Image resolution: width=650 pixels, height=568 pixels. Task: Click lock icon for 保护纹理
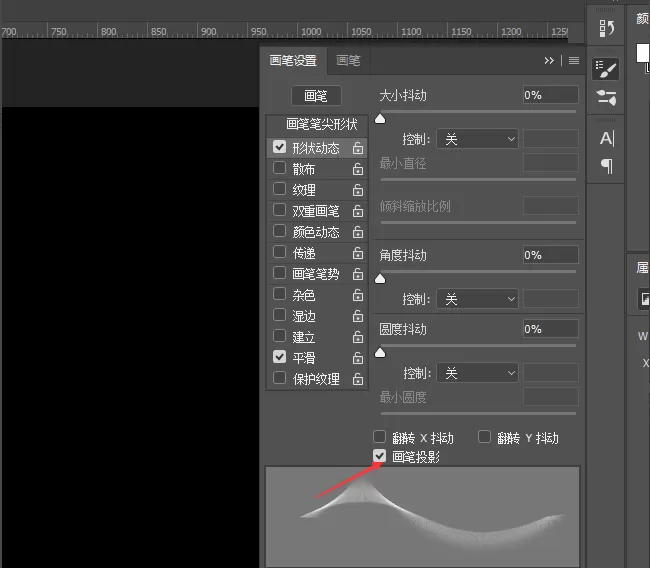click(x=358, y=379)
